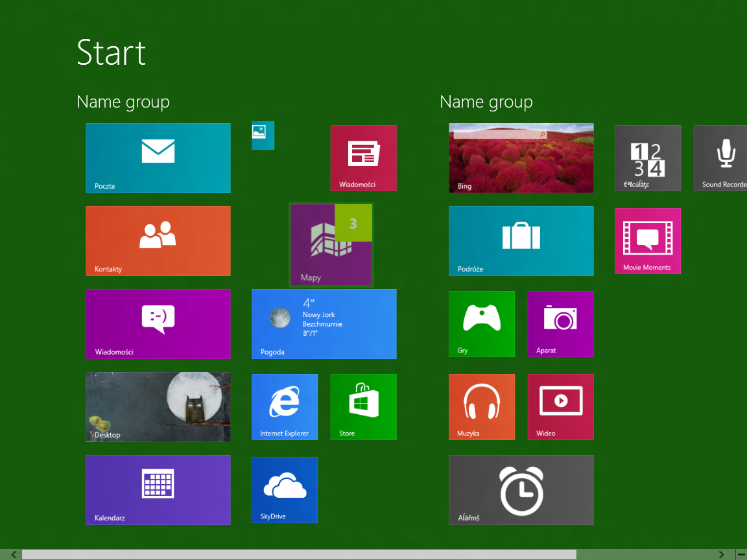The image size is (747, 560).
Task: Rename the first Name group header
Action: 123,101
